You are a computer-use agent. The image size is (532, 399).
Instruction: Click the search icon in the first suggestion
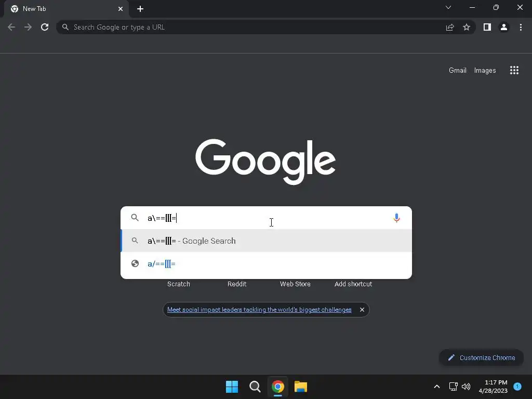pos(135,241)
